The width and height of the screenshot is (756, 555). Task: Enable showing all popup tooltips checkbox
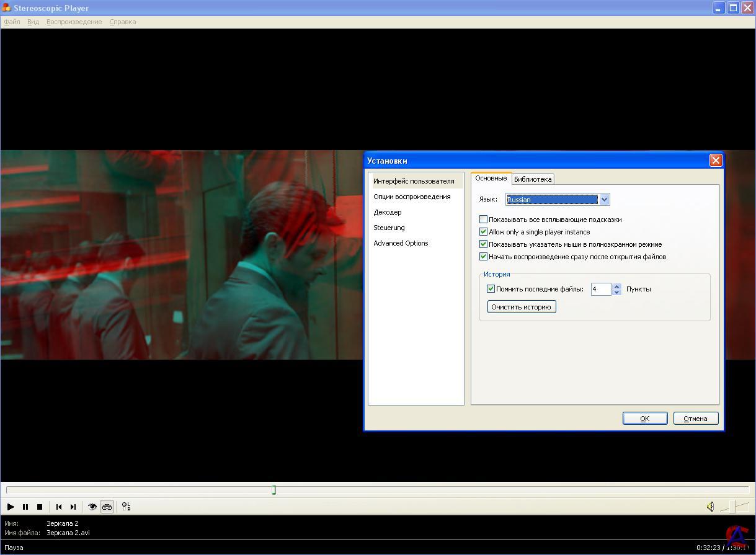(484, 220)
